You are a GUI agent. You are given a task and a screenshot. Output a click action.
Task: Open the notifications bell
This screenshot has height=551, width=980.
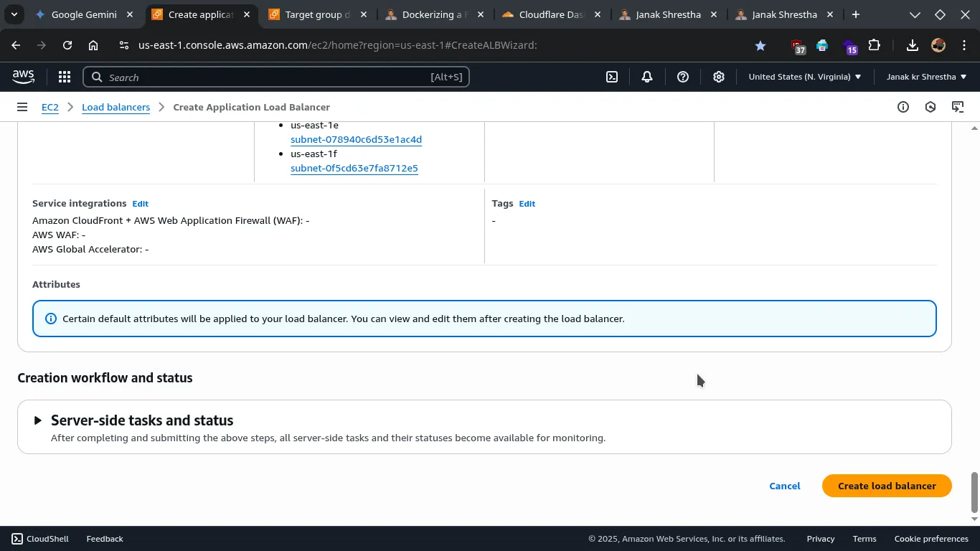647,77
